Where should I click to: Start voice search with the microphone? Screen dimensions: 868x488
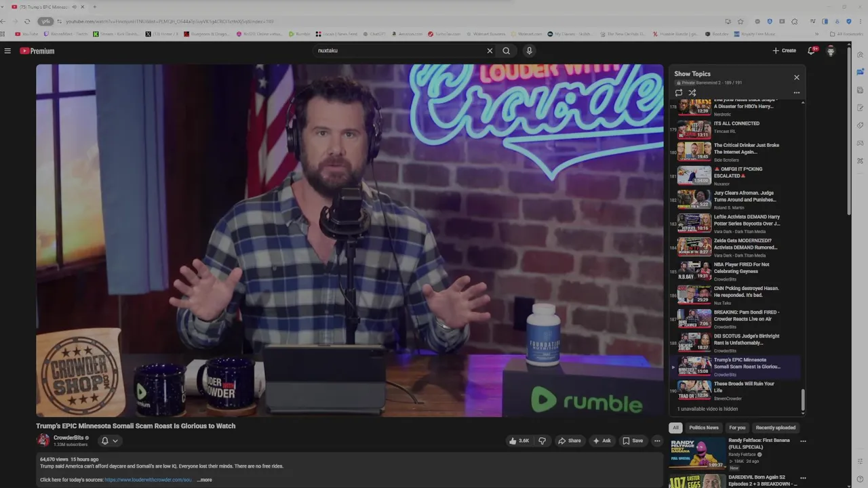tap(529, 51)
